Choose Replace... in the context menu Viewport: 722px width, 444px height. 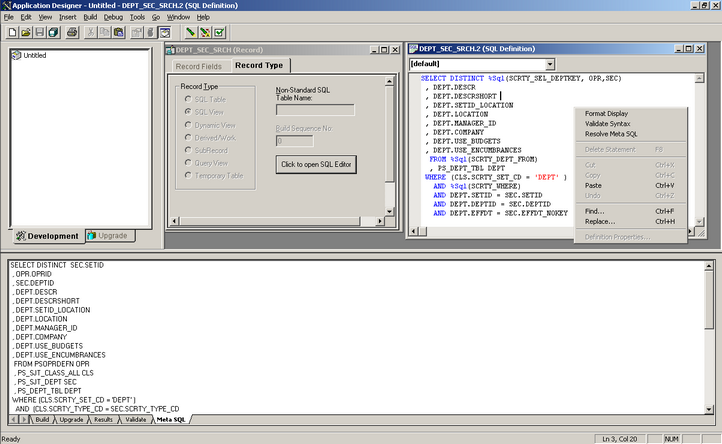(x=631, y=221)
